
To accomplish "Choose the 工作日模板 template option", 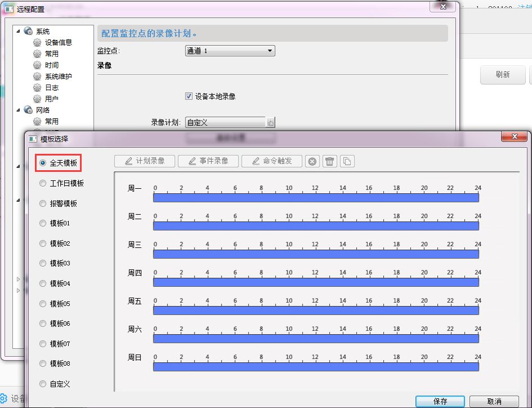I will [43, 183].
